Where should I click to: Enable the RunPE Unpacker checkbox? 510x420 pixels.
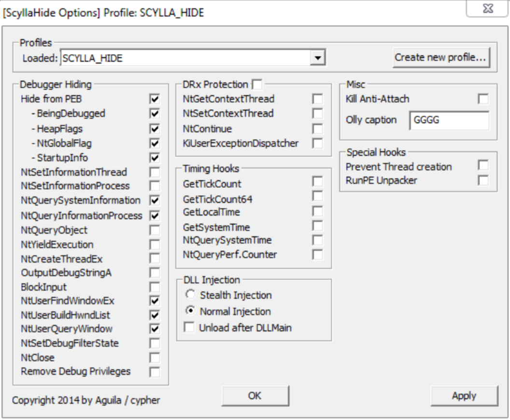click(483, 180)
